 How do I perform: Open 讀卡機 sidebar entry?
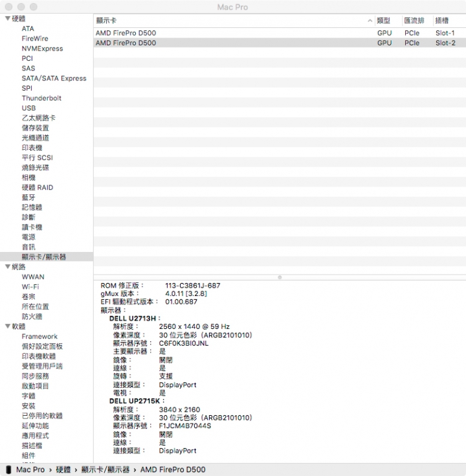click(32, 227)
